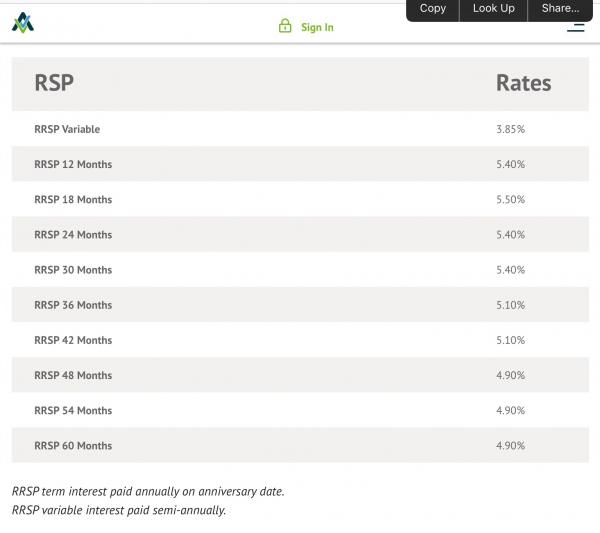Select the RRSP Variable row label
Viewport: 600px width, 533px height.
(x=67, y=129)
